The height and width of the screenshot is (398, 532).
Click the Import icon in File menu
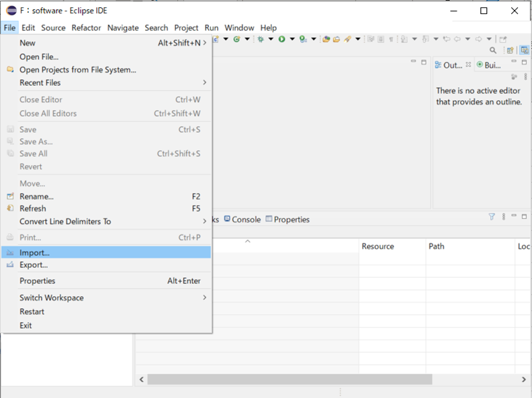(10, 253)
